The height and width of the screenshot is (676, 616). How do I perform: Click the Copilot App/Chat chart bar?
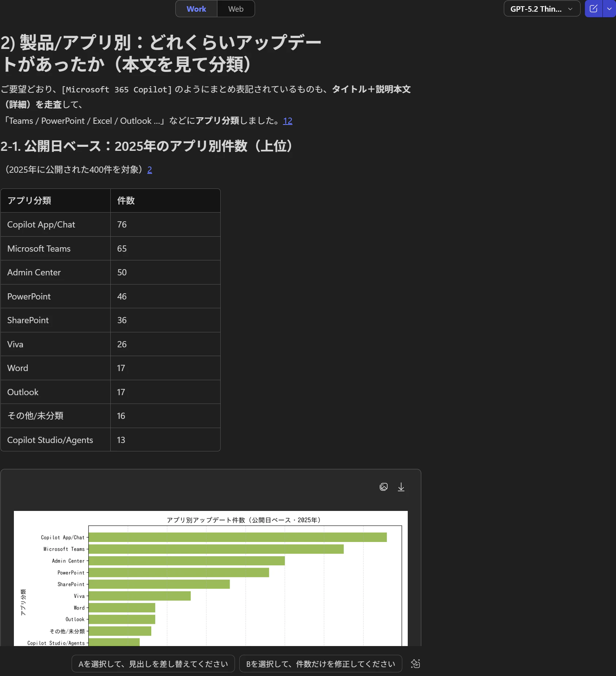tap(238, 537)
